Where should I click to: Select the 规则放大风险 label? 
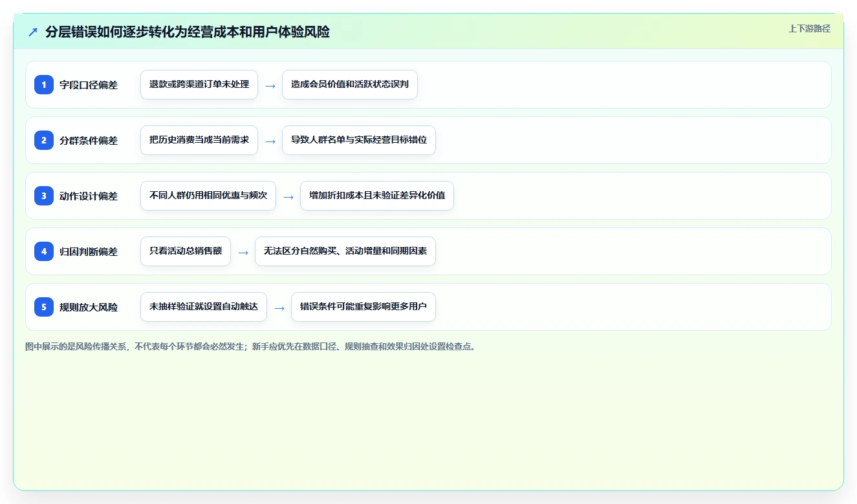pyautogui.click(x=89, y=307)
